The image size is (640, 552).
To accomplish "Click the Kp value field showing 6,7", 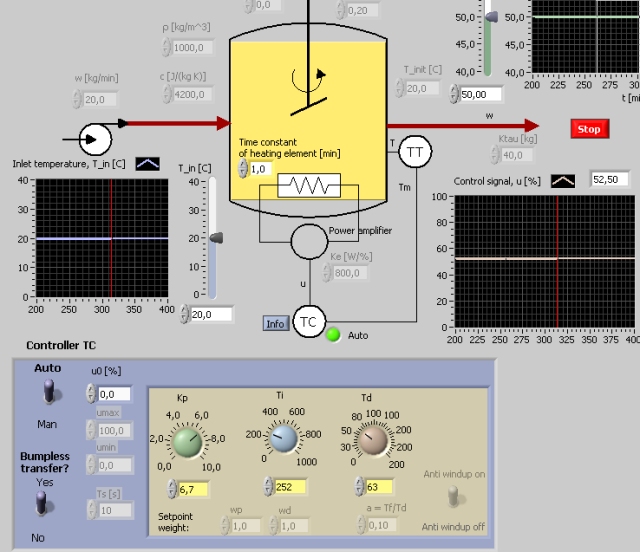I will (193, 489).
